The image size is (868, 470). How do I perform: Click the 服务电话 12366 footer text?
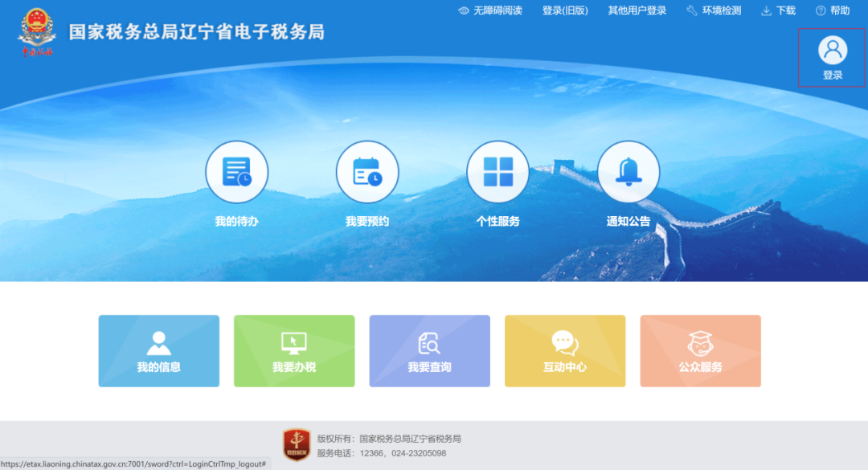coord(382,453)
